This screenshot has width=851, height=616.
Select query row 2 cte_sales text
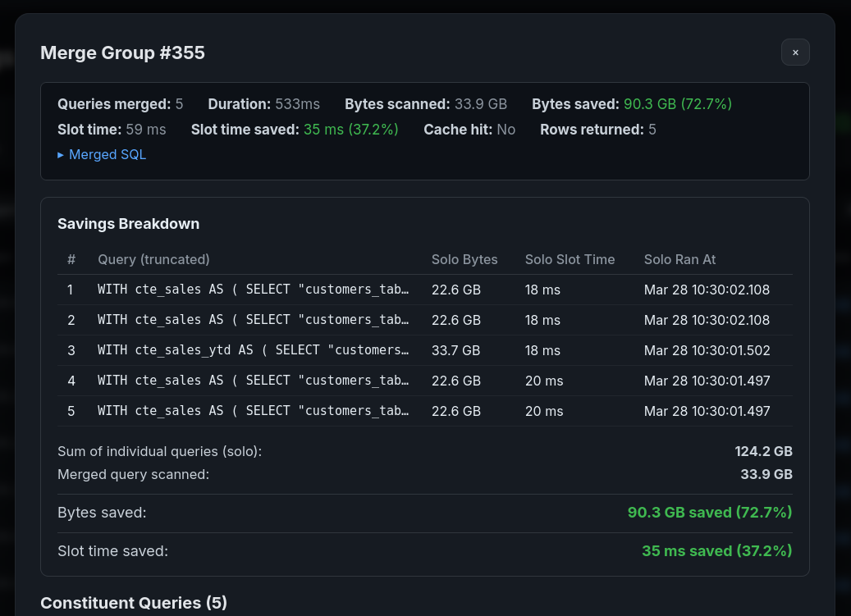click(x=254, y=320)
